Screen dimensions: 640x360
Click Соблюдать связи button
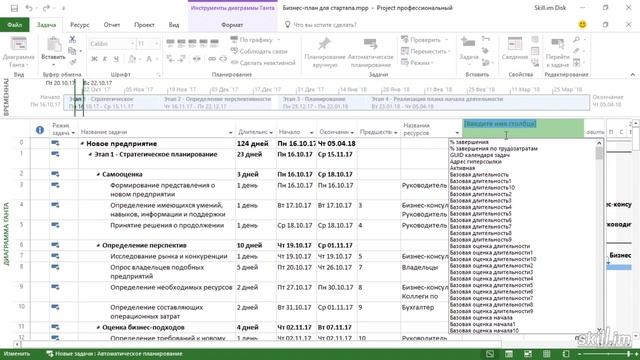tap(259, 51)
